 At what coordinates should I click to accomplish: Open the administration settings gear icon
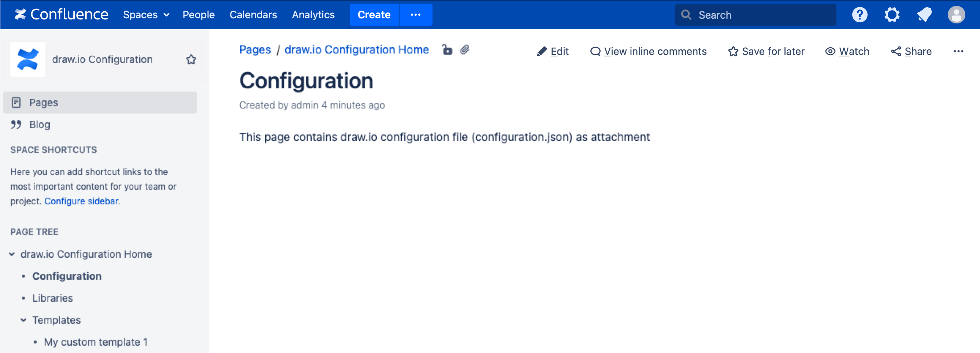coord(892,14)
